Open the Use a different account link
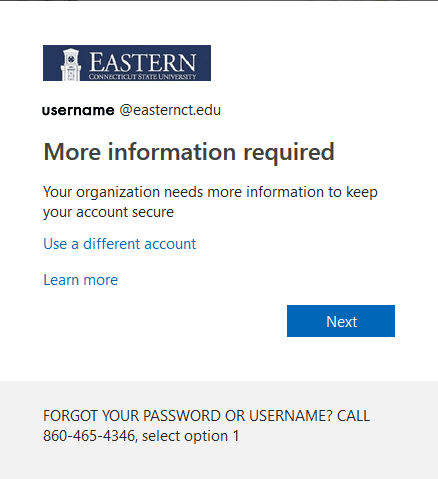Screen dimensions: 438x479 120,244
